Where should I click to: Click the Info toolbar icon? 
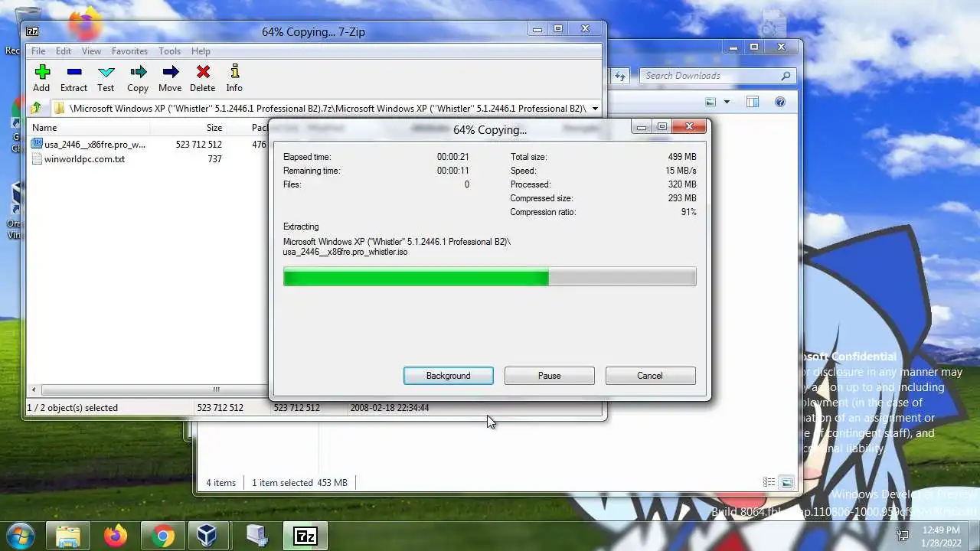(234, 72)
